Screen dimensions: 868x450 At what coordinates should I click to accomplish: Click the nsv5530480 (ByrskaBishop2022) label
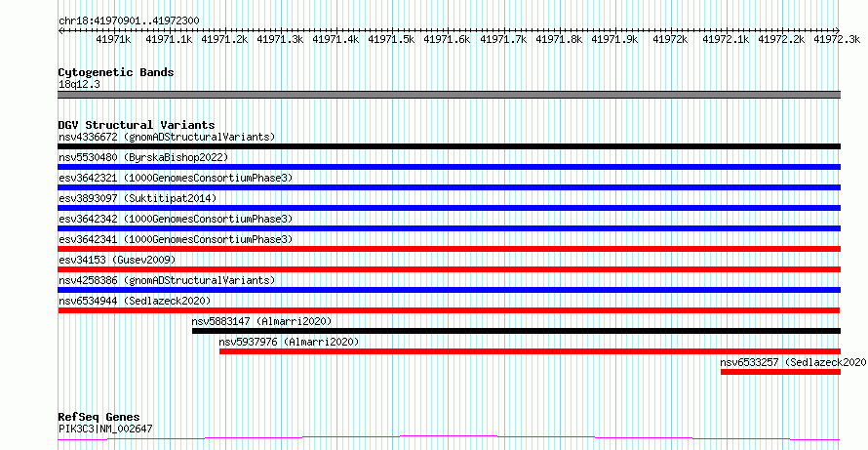[143, 157]
